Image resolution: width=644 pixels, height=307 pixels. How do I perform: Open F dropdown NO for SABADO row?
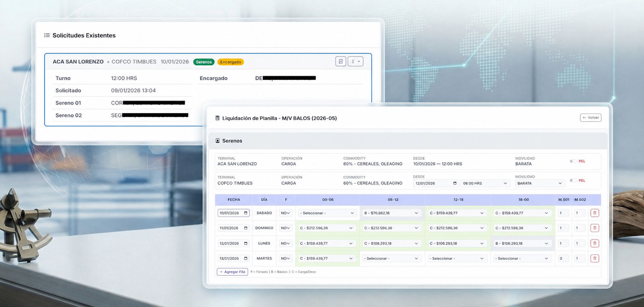286,213
